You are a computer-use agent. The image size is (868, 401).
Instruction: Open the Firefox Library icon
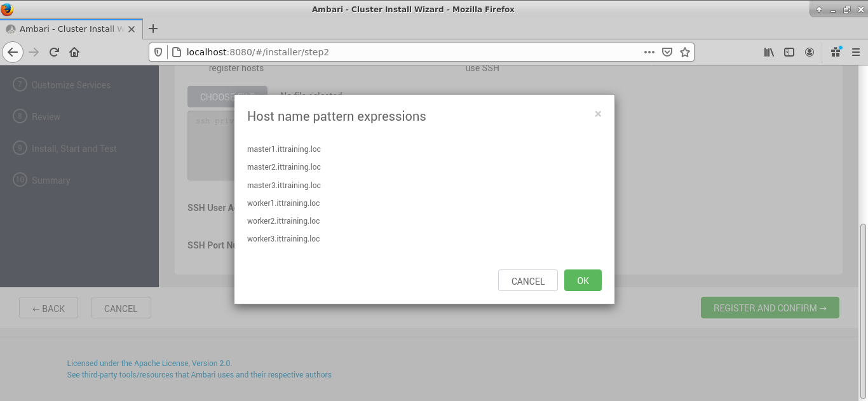point(769,52)
